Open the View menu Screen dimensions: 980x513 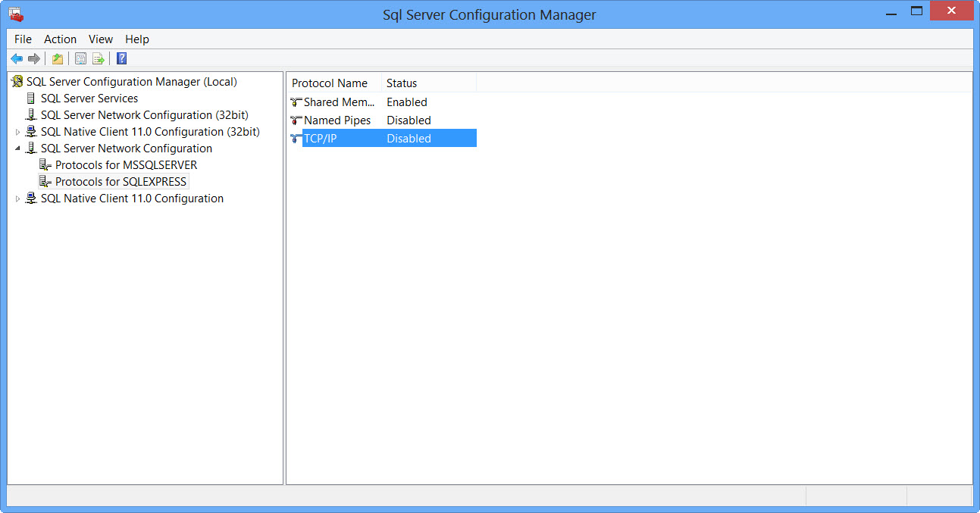[100, 39]
